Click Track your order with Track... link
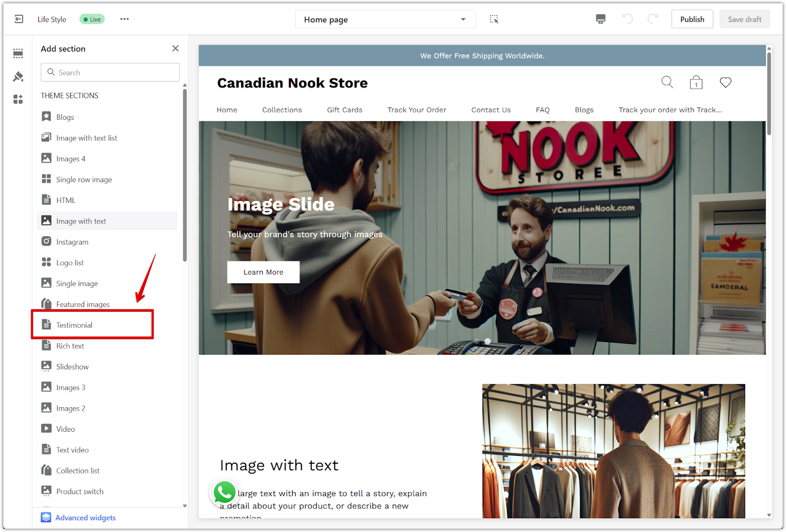786x532 pixels. pos(671,110)
